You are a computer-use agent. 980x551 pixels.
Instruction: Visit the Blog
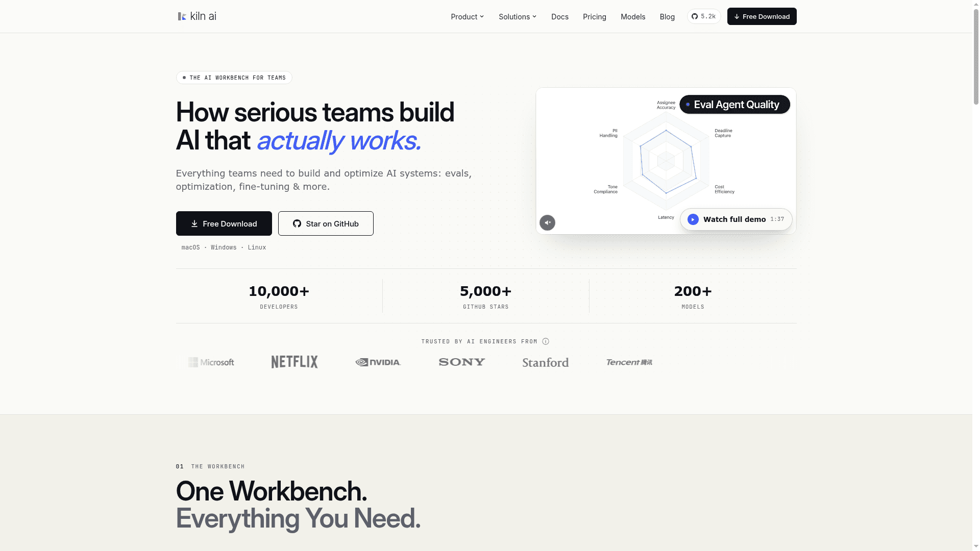click(667, 17)
